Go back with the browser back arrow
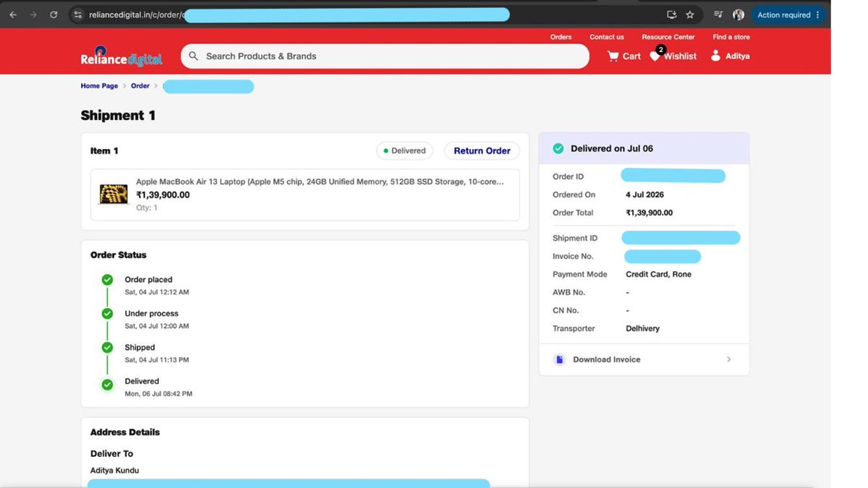 click(x=13, y=14)
